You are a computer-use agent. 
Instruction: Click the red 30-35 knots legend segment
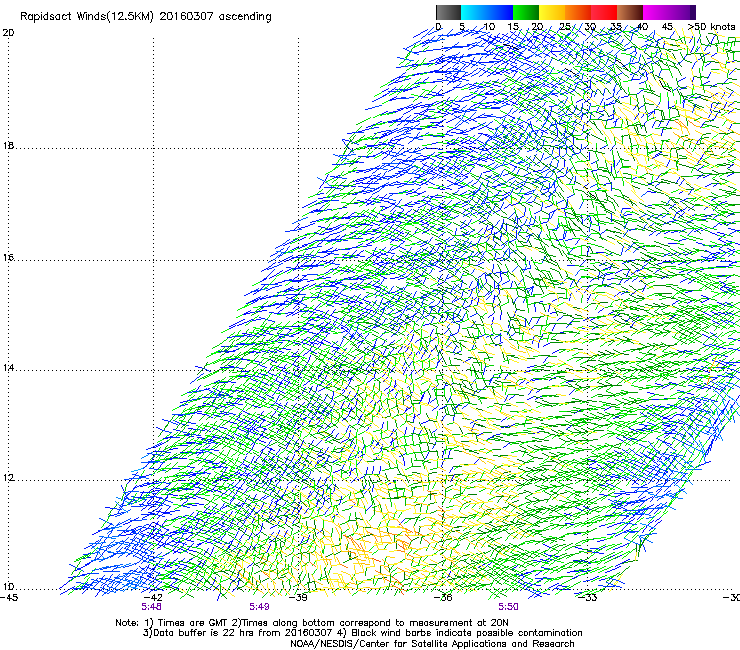604,12
